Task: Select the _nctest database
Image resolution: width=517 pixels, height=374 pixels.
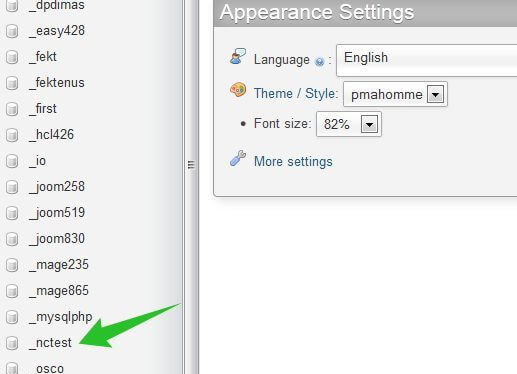Action: (x=50, y=343)
